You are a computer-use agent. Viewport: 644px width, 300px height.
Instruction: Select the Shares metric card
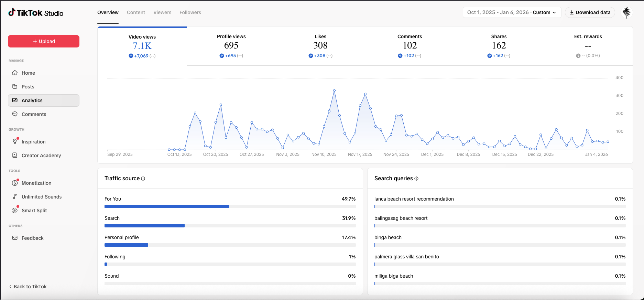point(499,46)
